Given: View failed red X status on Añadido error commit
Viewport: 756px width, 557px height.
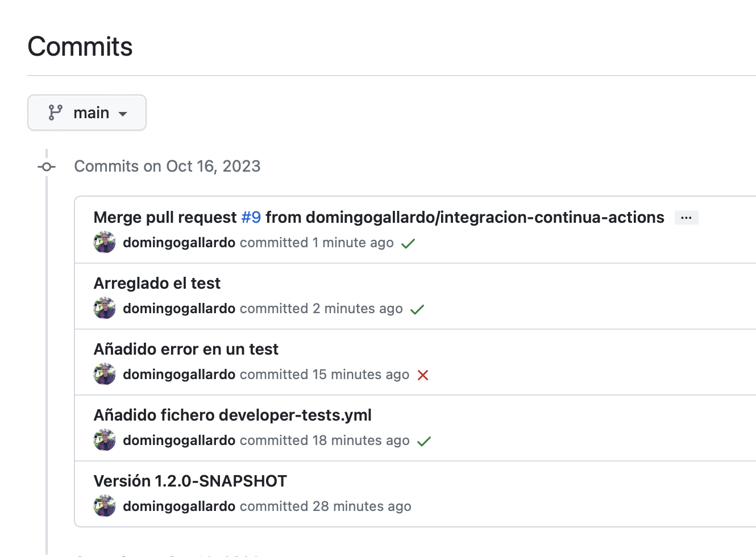Looking at the screenshot, I should 423,375.
